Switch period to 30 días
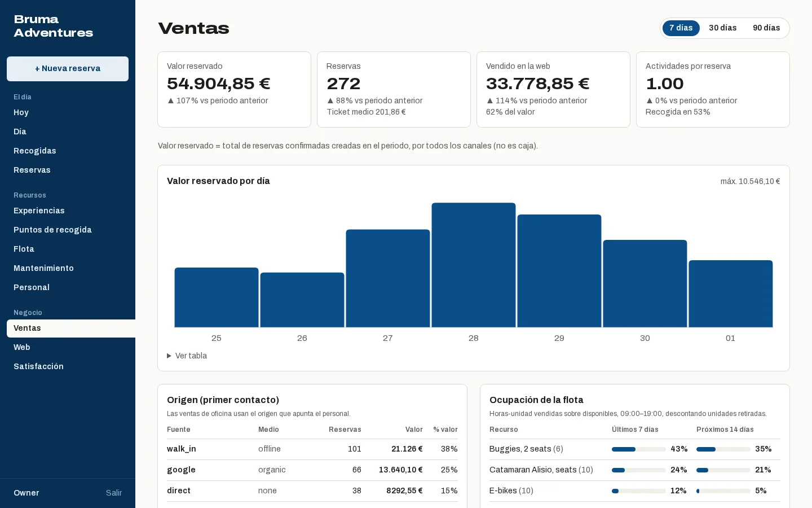812x508 pixels. click(723, 28)
